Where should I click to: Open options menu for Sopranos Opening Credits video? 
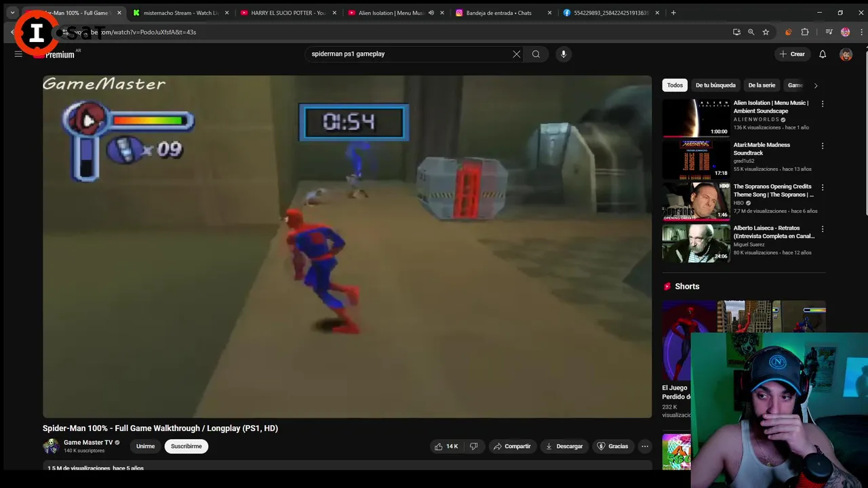click(823, 188)
